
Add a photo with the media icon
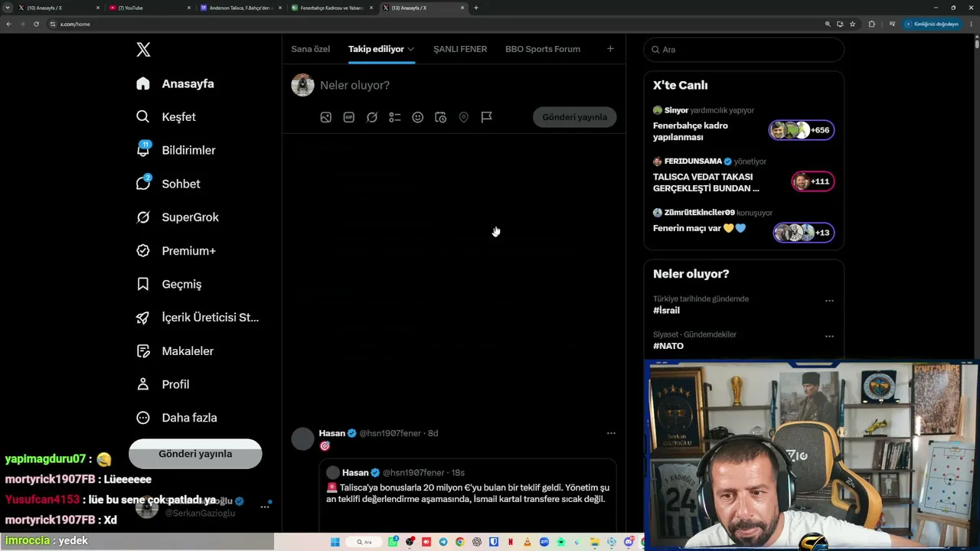[x=326, y=117]
